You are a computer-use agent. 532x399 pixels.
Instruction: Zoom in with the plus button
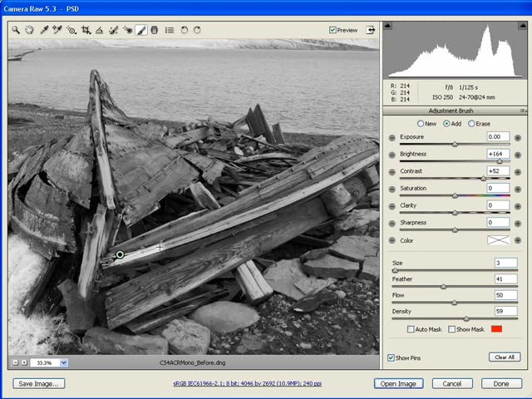[x=24, y=362]
